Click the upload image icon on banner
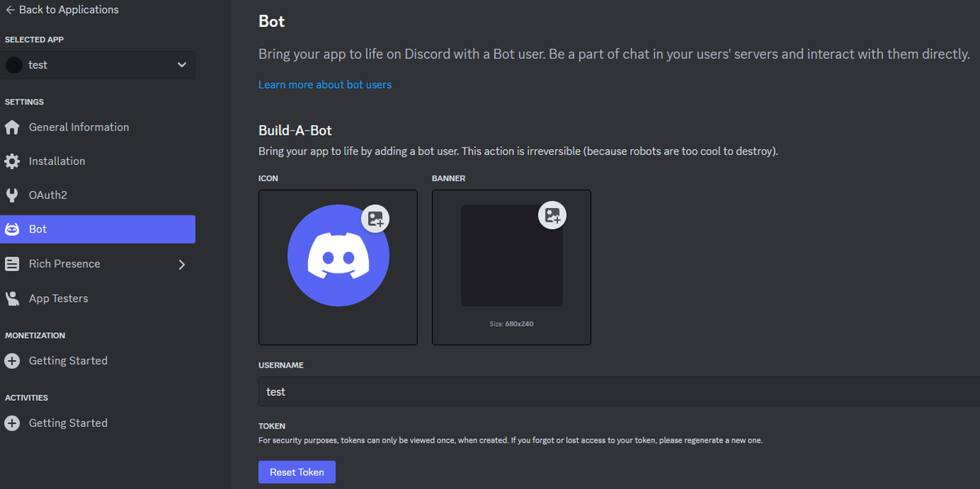 553,216
